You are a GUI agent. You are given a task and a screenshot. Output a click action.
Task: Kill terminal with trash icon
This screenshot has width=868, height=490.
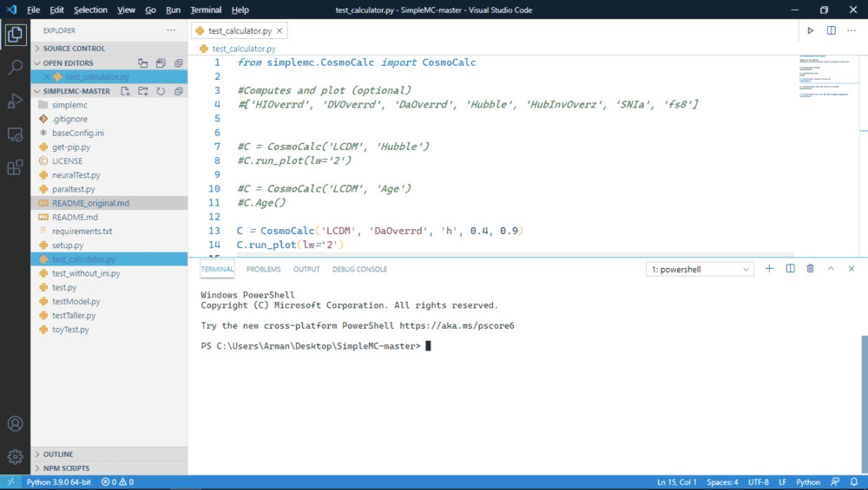(811, 269)
